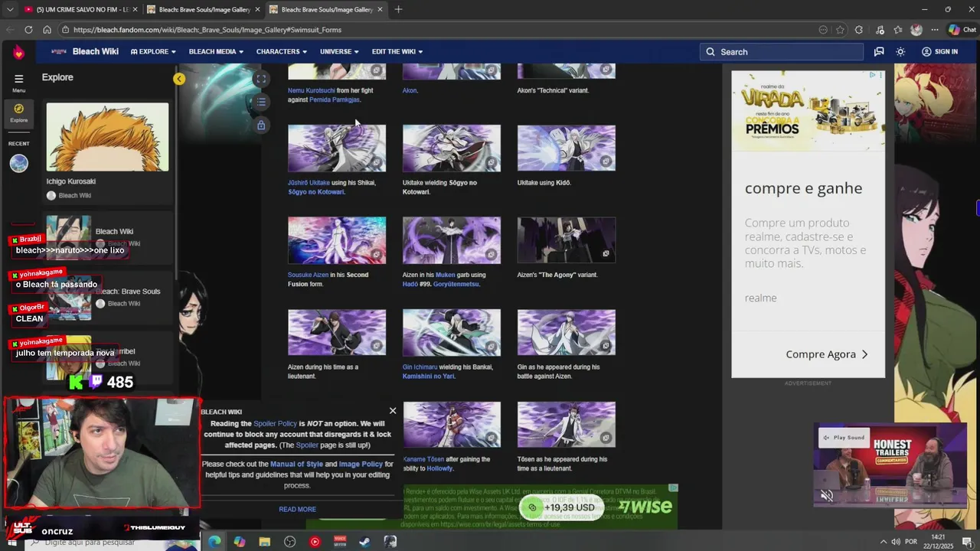The height and width of the screenshot is (551, 980).
Task: Collapse the Explore panel with yellow arrow
Action: [x=179, y=79]
